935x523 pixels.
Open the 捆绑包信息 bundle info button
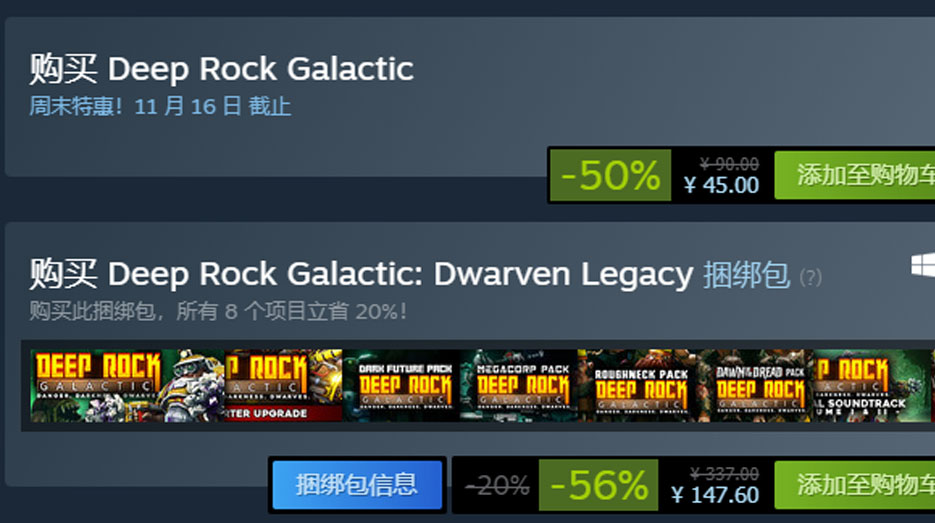357,484
